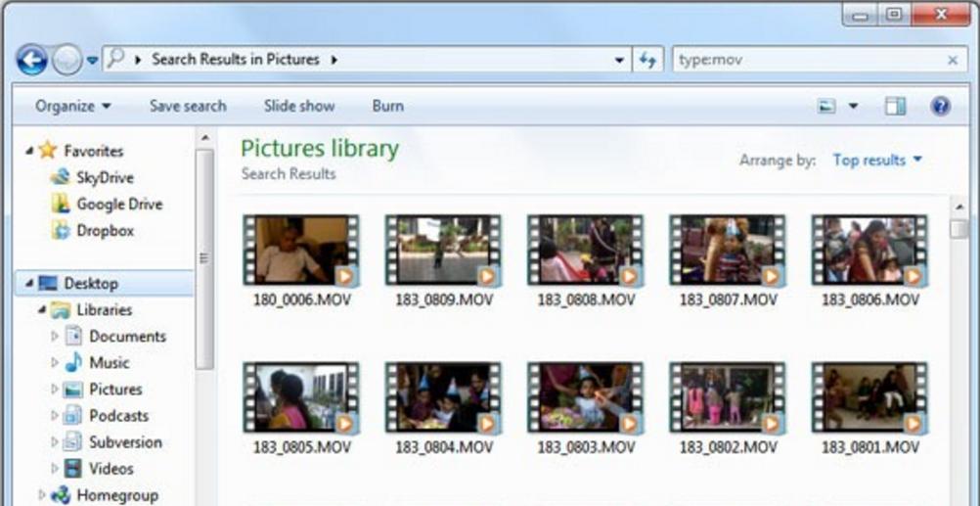Open the Organize menu
Viewport: 980px width, 506px height.
[73, 106]
